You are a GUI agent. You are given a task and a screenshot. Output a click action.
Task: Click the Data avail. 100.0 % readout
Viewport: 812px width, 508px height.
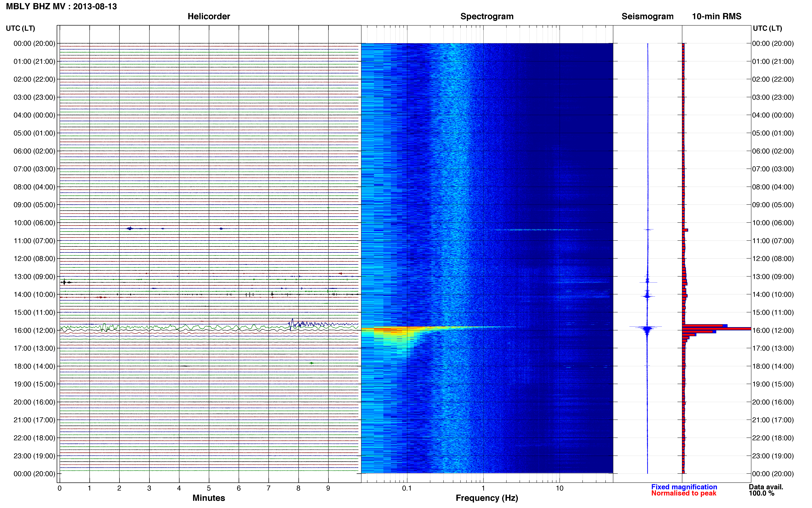[766, 490]
